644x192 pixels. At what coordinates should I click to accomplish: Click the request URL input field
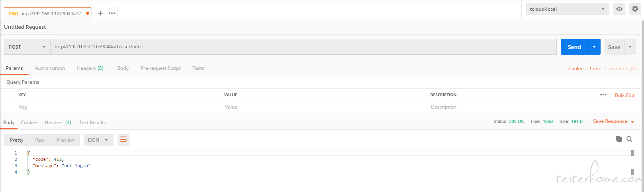[x=303, y=47]
